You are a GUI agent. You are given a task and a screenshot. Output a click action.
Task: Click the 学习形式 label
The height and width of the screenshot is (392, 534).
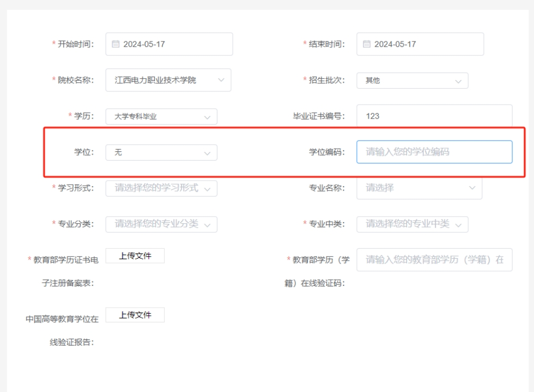click(76, 188)
